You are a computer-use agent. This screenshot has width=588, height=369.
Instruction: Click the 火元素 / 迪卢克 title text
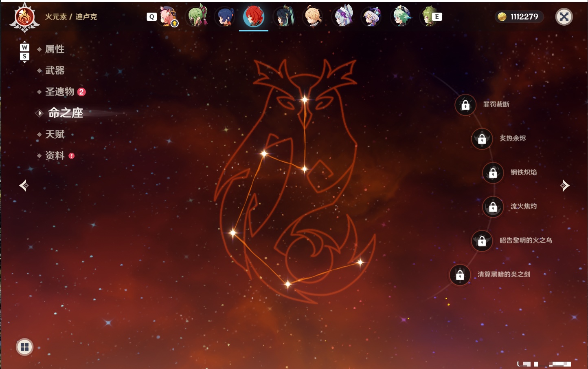pyautogui.click(x=71, y=17)
